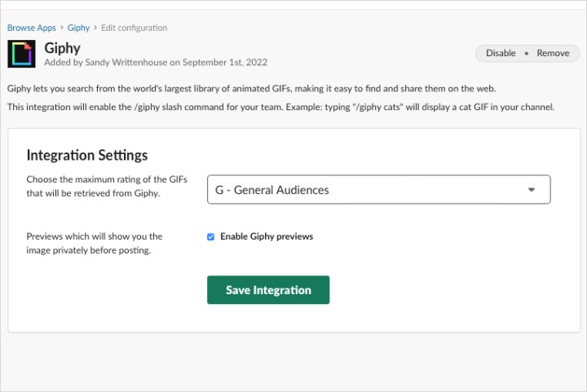
Task: Click the Edit configuration breadcrumb text
Action: [134, 28]
